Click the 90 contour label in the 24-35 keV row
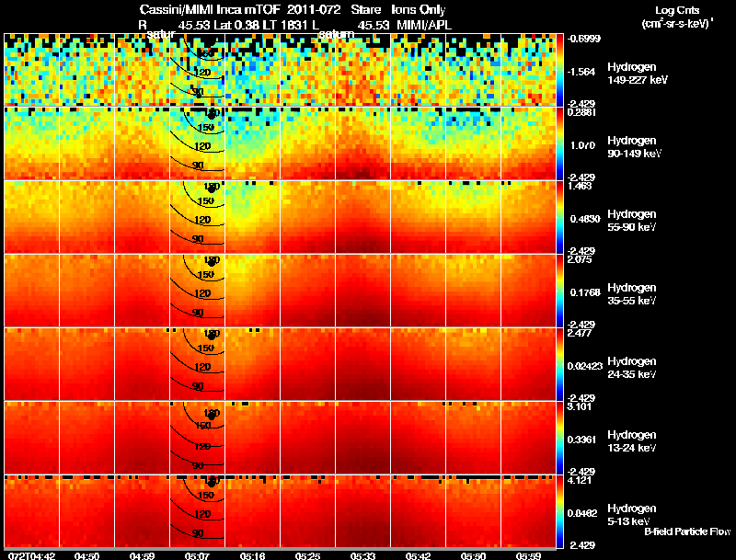Screen dimensions: 736x560 click(x=198, y=386)
